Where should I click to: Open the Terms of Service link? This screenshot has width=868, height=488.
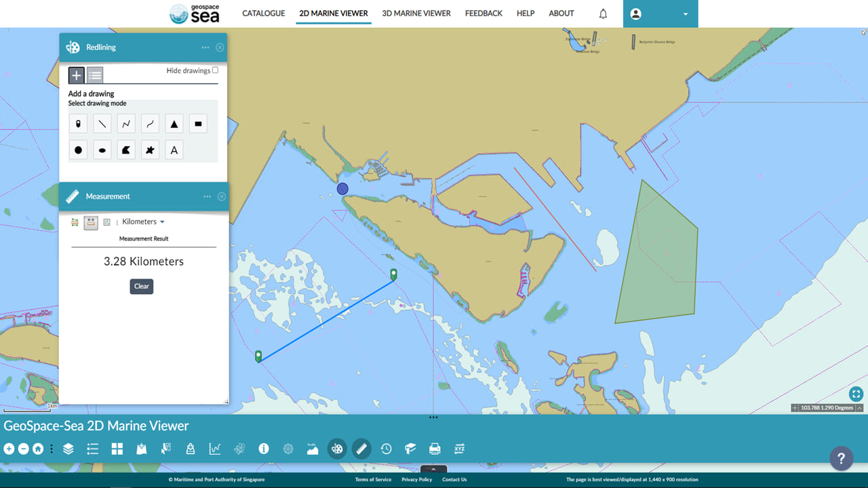coord(373,480)
